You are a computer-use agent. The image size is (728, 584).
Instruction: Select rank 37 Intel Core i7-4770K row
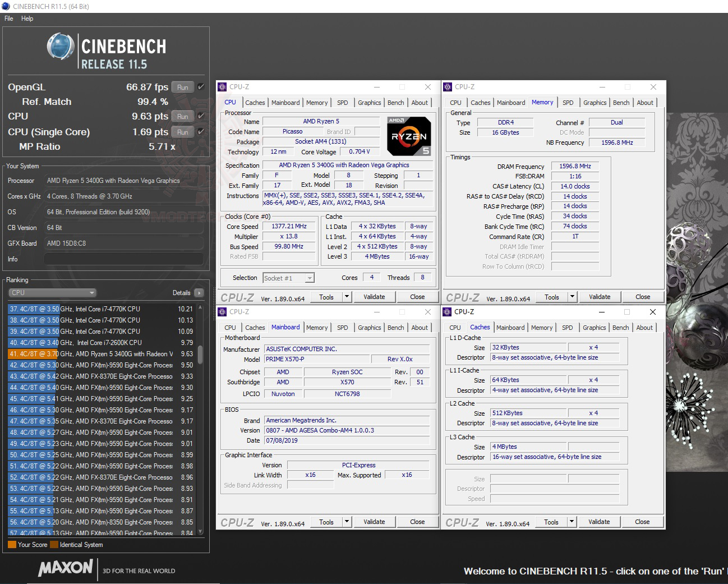[101, 309]
